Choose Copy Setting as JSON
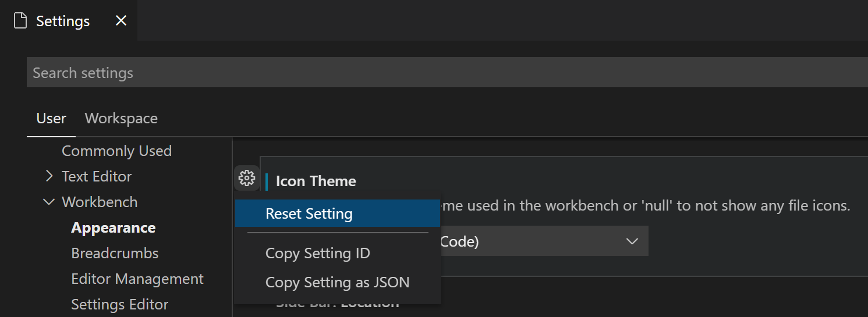This screenshot has width=868, height=317. point(338,283)
